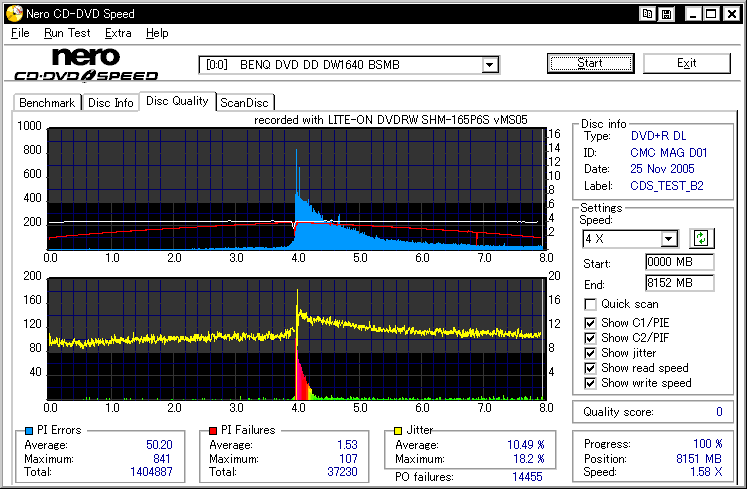Click the Nero CD-DVD Speed logo
Screen dimensions: 747x489
pos(85,64)
